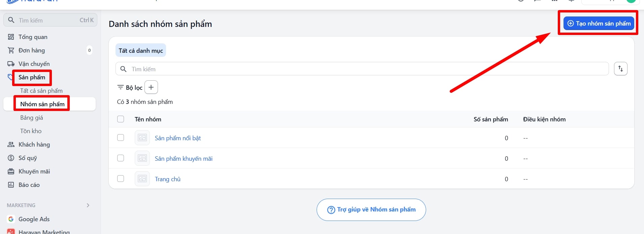Open the Sản phẩm khuyến mãi group link
This screenshot has height=234, width=644.
point(184,159)
